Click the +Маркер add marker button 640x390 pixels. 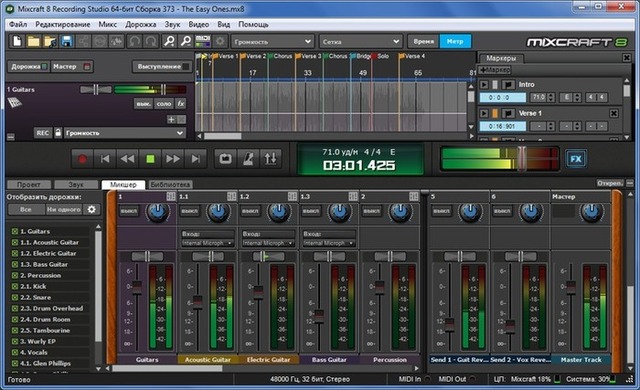click(x=495, y=70)
